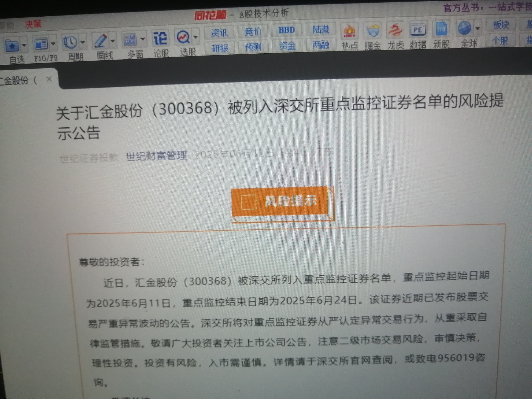Click the 竞价 auction button

tap(253, 32)
